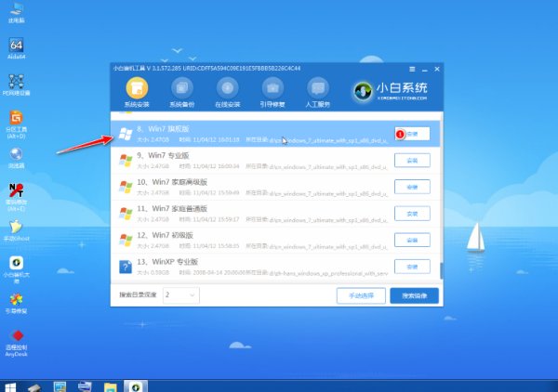
Task: Open File Explorer folder on taskbar
Action: [x=111, y=387]
